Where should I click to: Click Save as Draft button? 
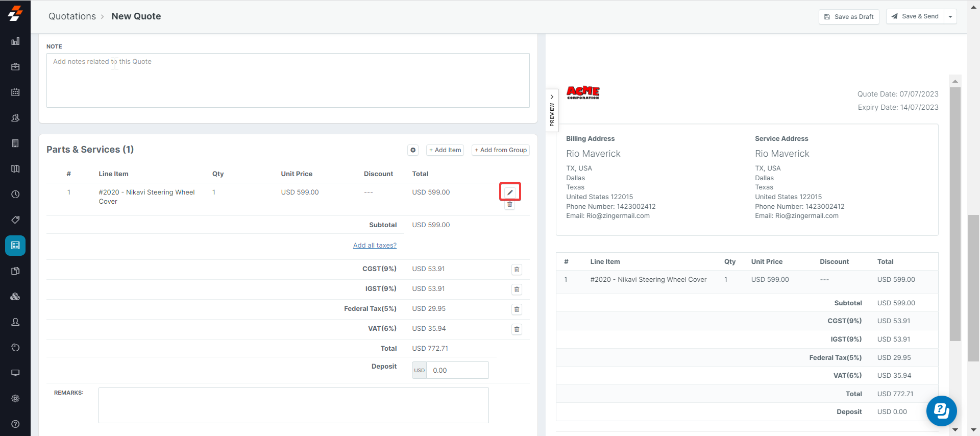pyautogui.click(x=848, y=17)
